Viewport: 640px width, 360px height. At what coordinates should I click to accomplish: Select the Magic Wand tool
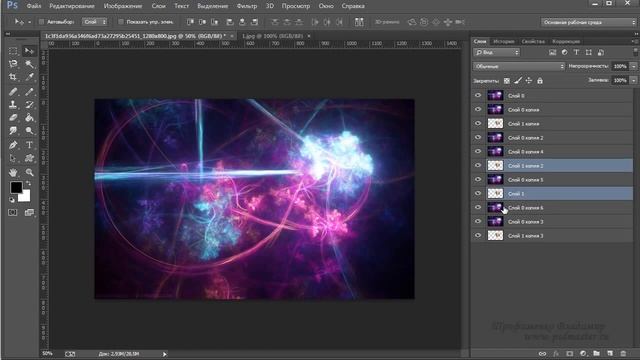[29, 64]
